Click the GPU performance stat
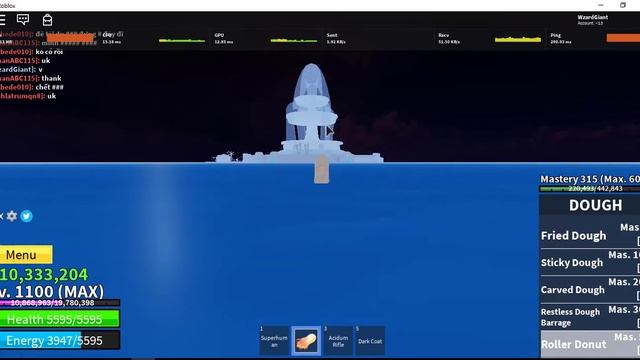The image size is (640, 360). coord(223,38)
